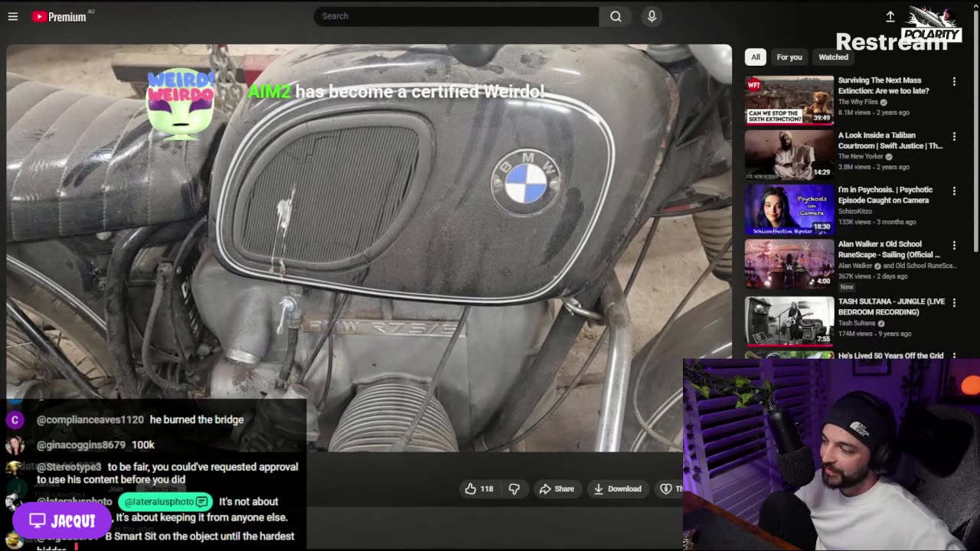
Task: Dislike the video with thumbs down
Action: click(x=514, y=489)
